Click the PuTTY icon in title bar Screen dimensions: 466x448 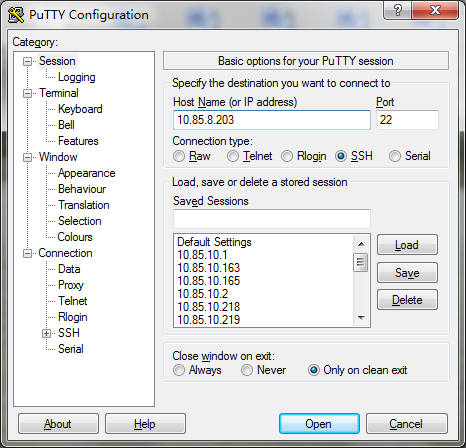16,15
